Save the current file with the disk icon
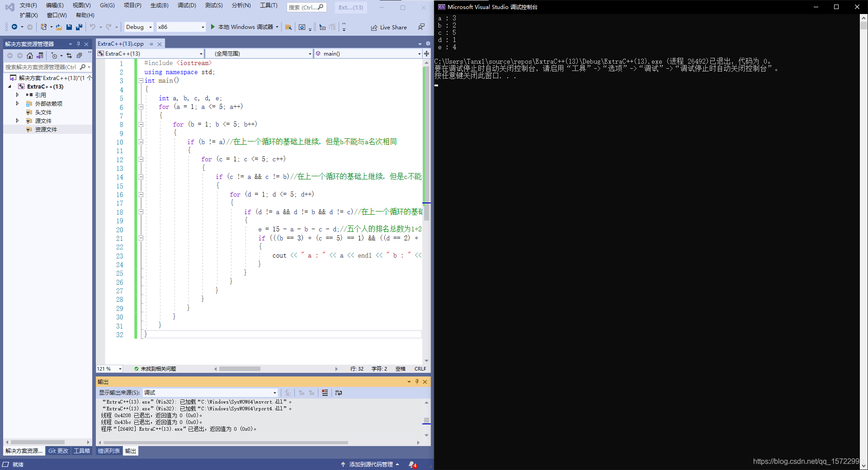 click(69, 27)
